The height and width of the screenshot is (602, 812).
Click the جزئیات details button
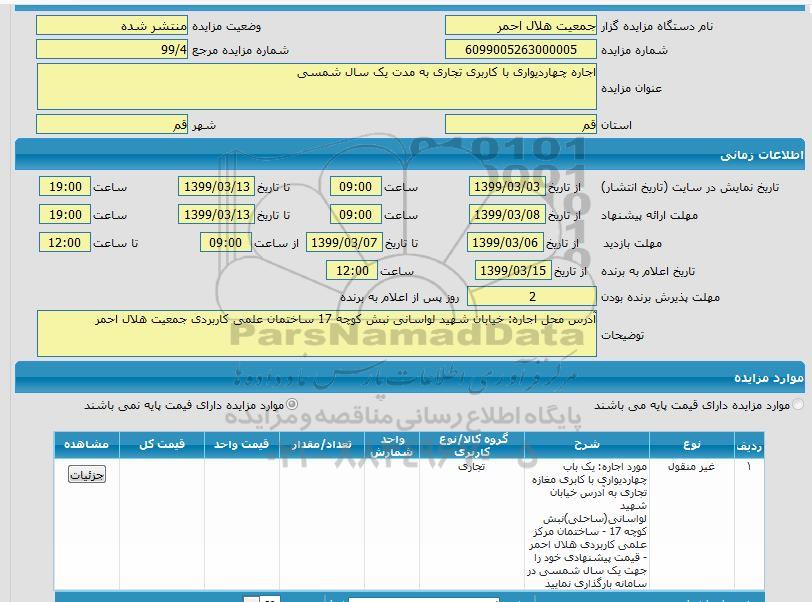click(87, 474)
